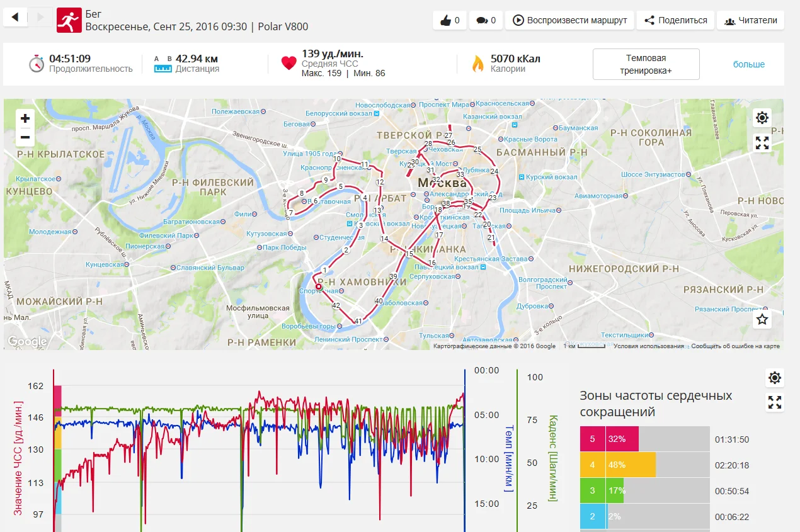The height and width of the screenshot is (532, 800).
Task: Click the flame calories icon
Action: pos(478,63)
